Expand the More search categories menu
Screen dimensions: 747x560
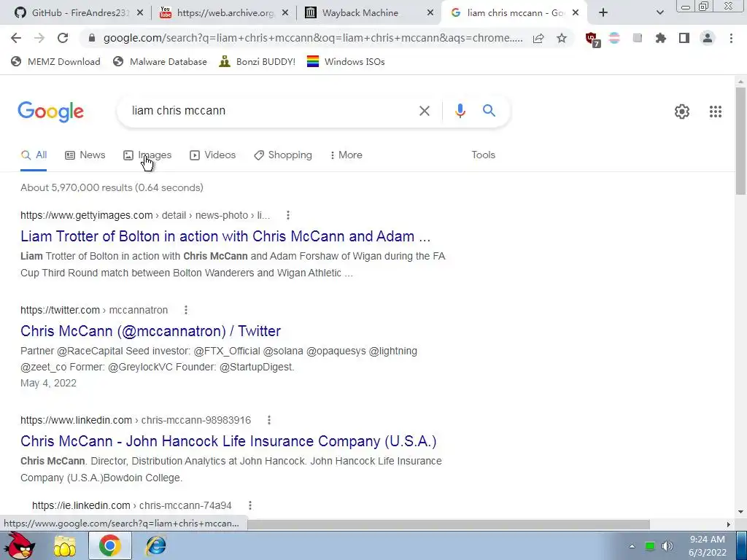coord(347,155)
